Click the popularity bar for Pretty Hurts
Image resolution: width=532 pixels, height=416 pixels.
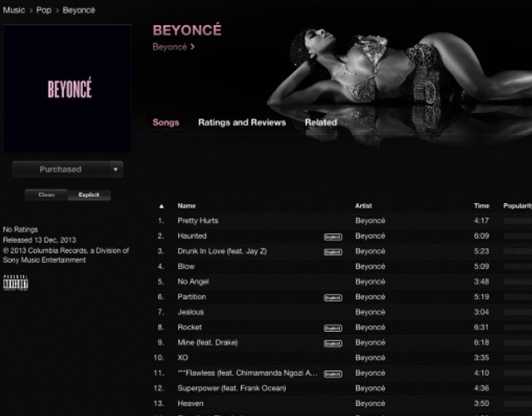pyautogui.click(x=516, y=221)
